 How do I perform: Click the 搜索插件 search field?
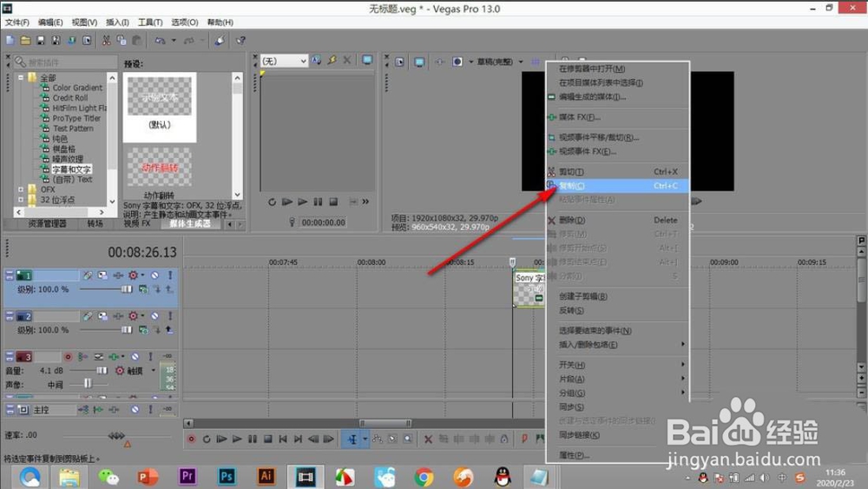(65, 62)
